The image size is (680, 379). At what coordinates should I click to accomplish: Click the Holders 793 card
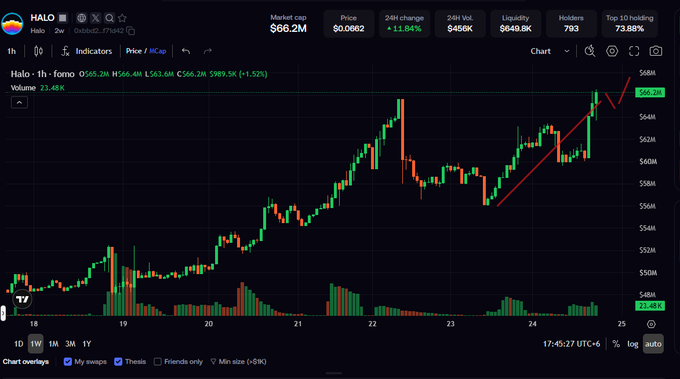click(x=571, y=23)
